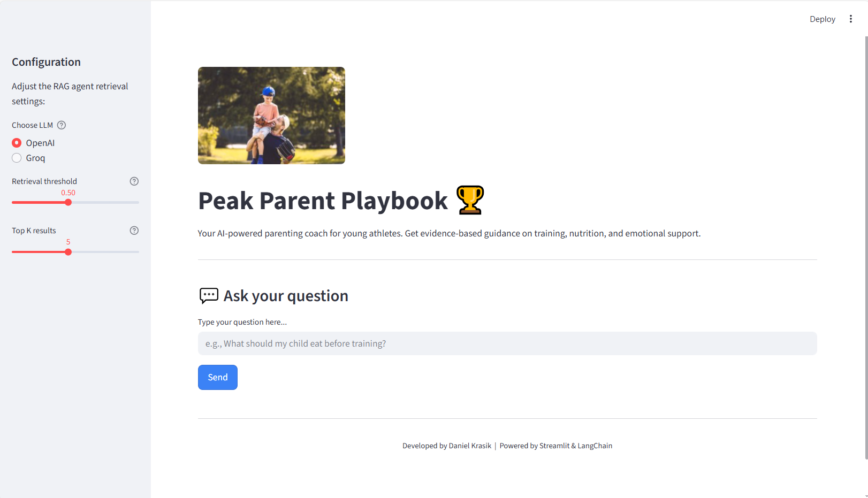Click the Ask your question heading text
Viewport: 868px width, 498px height.
click(x=286, y=296)
